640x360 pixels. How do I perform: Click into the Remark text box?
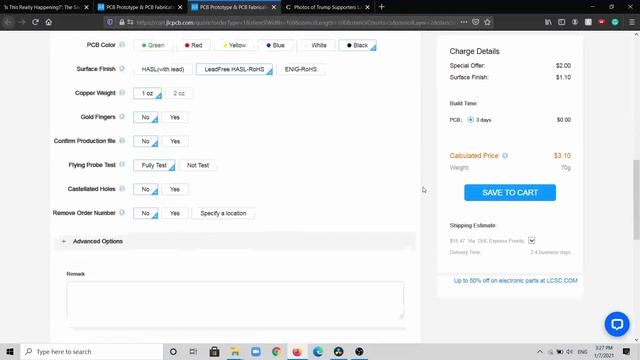(x=235, y=300)
